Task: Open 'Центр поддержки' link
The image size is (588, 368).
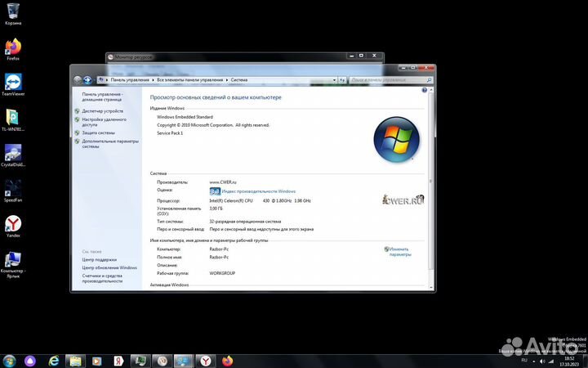Action: click(x=99, y=260)
